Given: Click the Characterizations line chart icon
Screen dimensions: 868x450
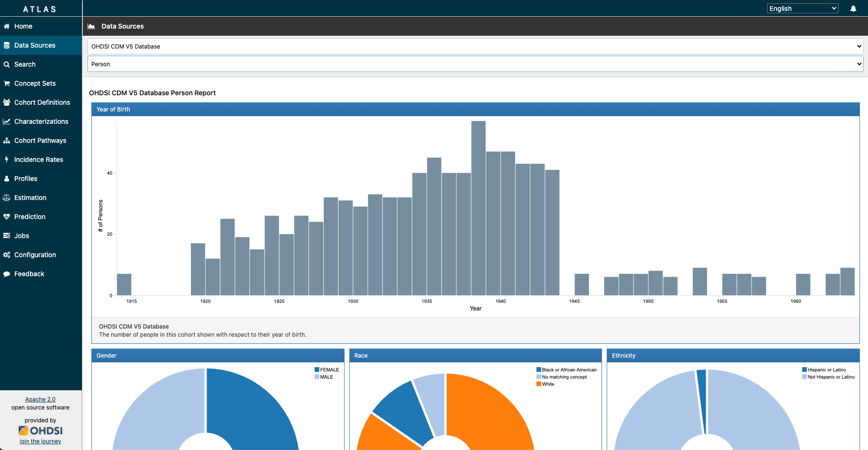Looking at the screenshot, I should coord(7,121).
